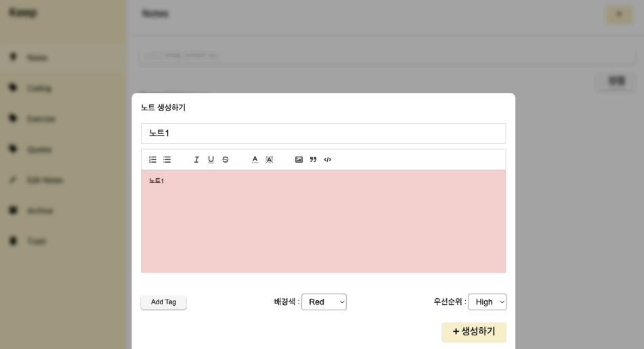Toggle italic formatting
Viewport: 644px width, 349px height.
tap(196, 159)
